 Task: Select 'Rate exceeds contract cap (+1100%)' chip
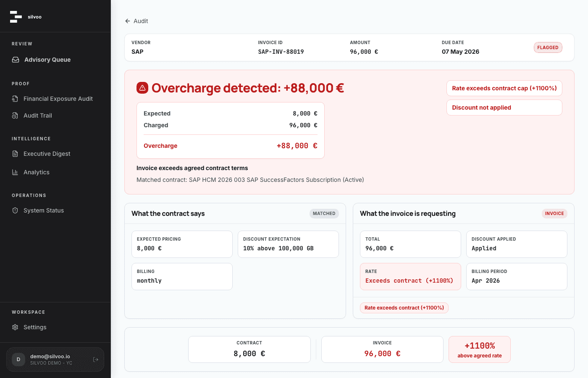[504, 88]
